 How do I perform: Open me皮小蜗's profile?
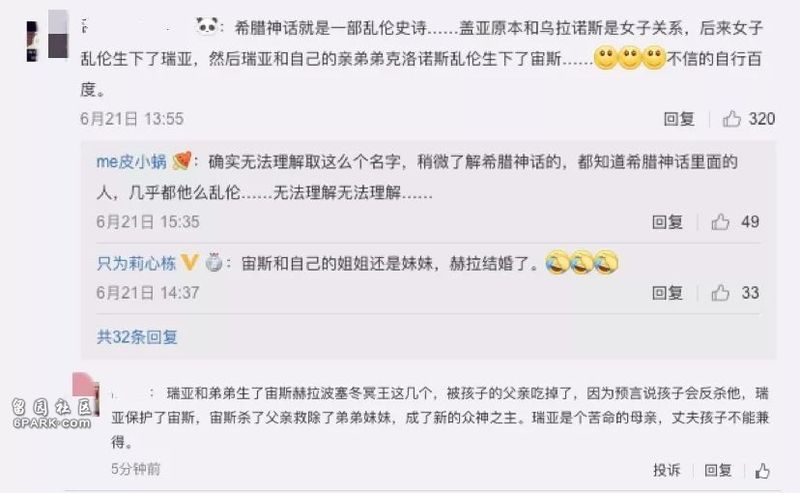pyautogui.click(x=131, y=162)
